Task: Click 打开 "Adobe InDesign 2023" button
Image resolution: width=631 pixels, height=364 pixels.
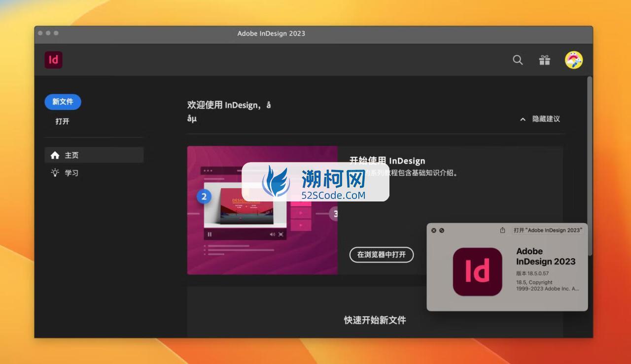Action: tap(548, 230)
